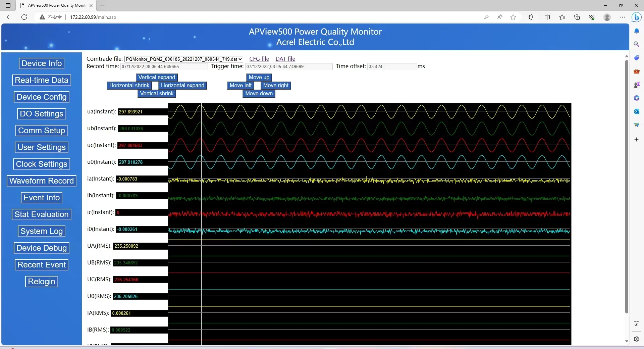Refresh the page with the reload icon

24,17
